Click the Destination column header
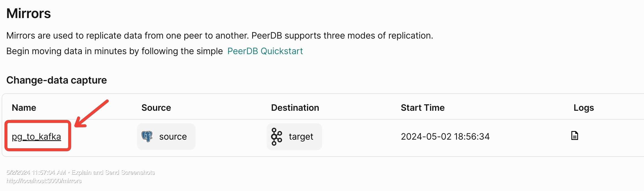Viewport: 644px width, 191px height. click(x=295, y=108)
